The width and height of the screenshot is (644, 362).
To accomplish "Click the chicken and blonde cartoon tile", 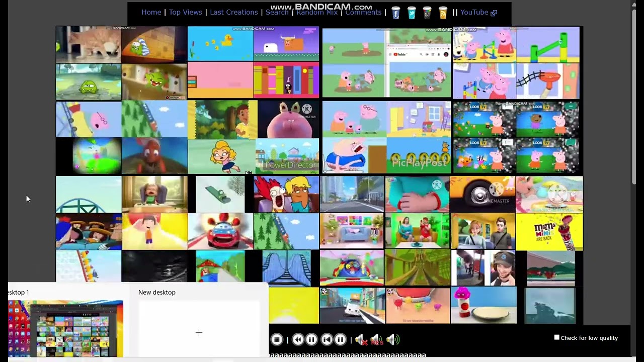I will coord(286,194).
